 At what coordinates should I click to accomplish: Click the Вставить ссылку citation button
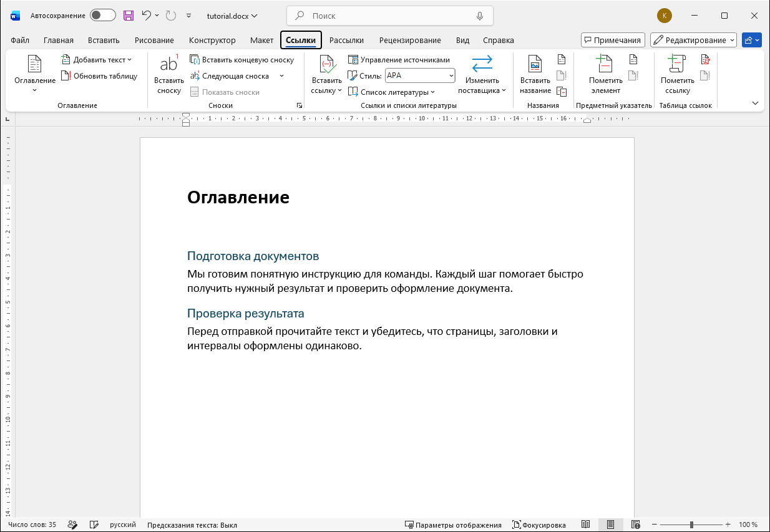point(327,74)
